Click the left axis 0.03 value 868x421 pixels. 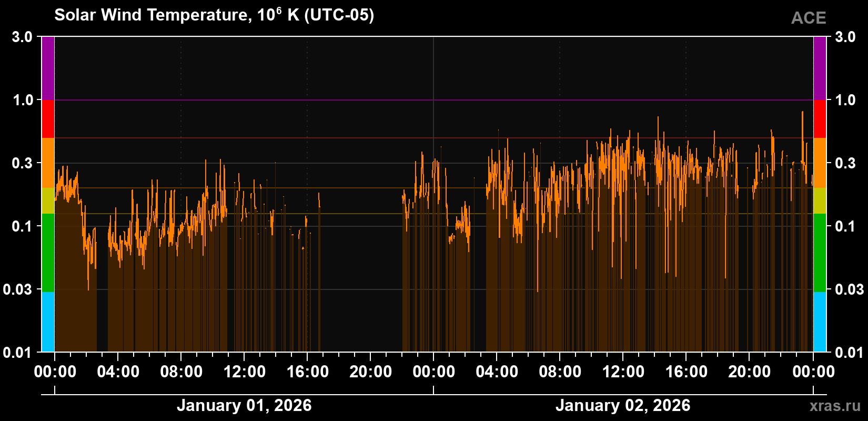point(18,289)
